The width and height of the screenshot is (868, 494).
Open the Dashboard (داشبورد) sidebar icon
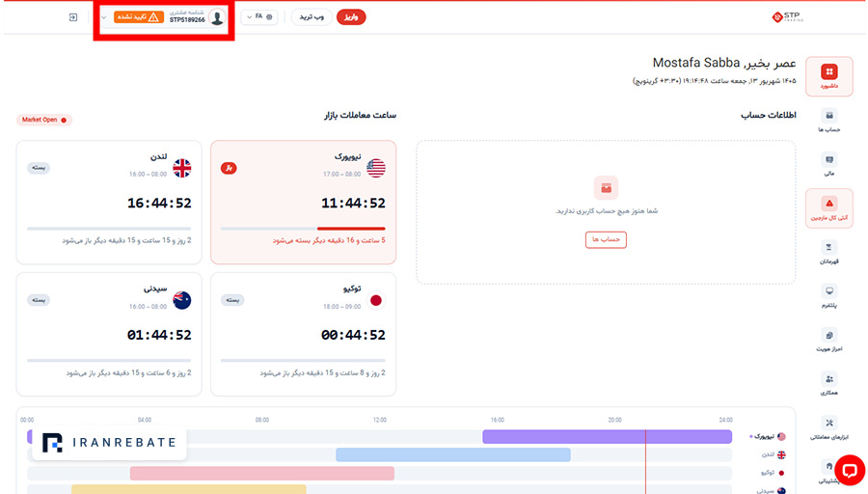(x=828, y=76)
